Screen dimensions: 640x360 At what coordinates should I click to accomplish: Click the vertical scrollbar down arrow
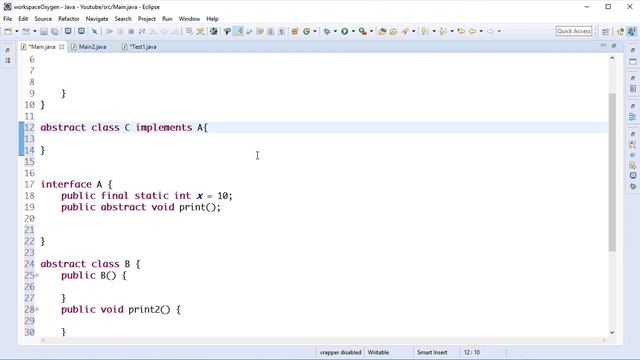pos(612,332)
